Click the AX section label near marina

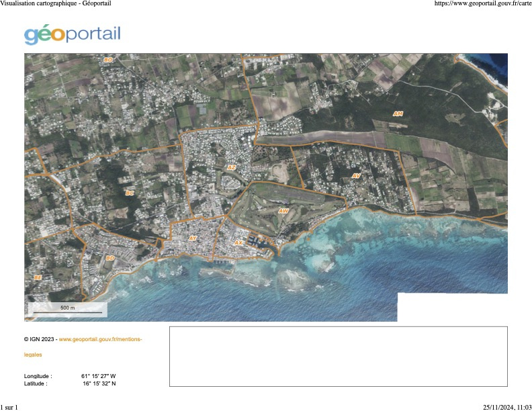pos(238,242)
